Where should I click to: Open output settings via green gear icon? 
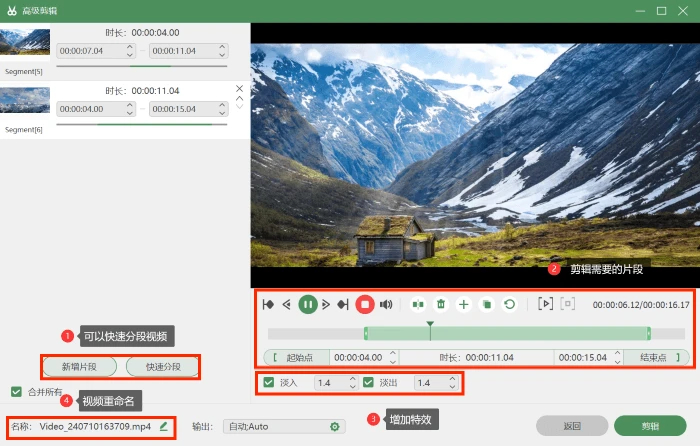(x=334, y=427)
